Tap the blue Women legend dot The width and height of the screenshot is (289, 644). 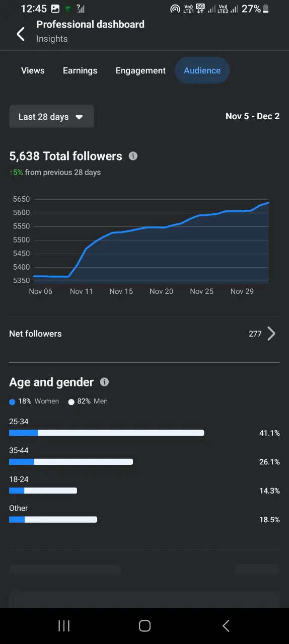[x=12, y=402]
